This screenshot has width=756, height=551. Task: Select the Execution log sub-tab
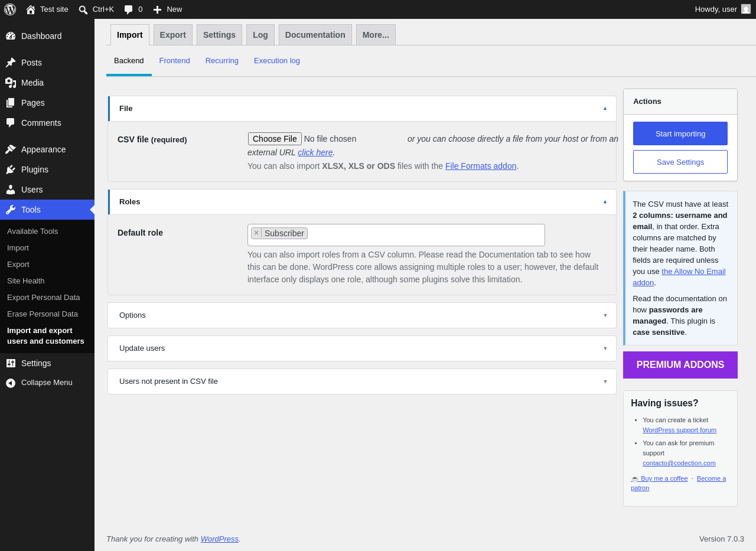(x=277, y=61)
